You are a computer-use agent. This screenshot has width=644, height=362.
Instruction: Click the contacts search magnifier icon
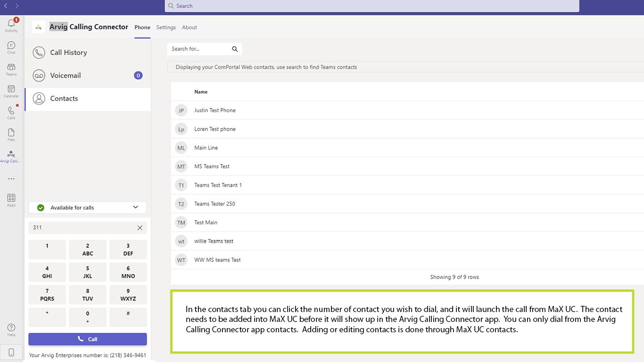click(235, 49)
